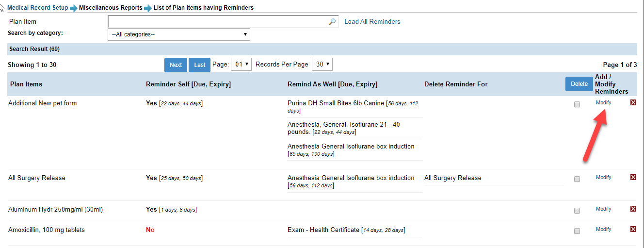Open Miscellaneous Reports breadcrumb

[x=111, y=8]
